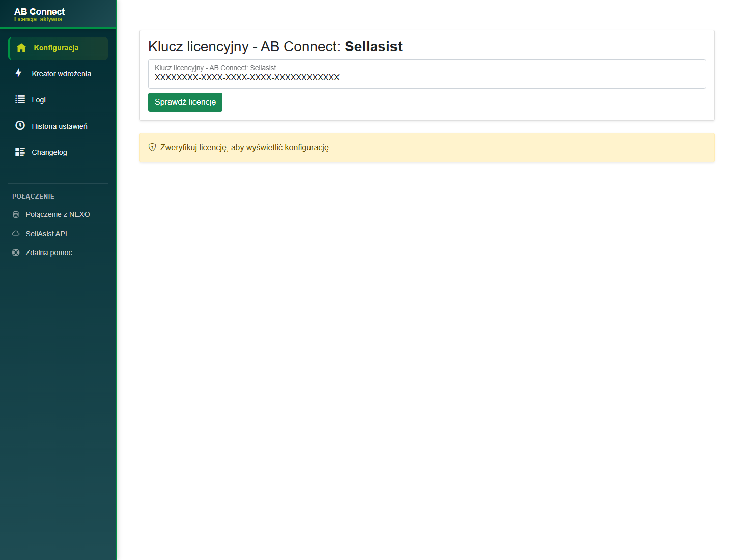The height and width of the screenshot is (560, 733).
Task: Click the lifebuoy icon for Zdalna pomoc
Action: pos(16,253)
